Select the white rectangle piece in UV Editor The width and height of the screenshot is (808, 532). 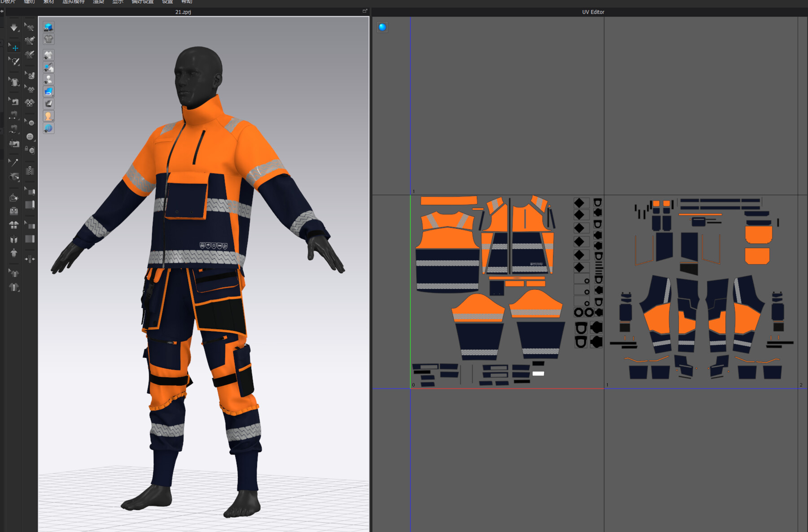[538, 373]
